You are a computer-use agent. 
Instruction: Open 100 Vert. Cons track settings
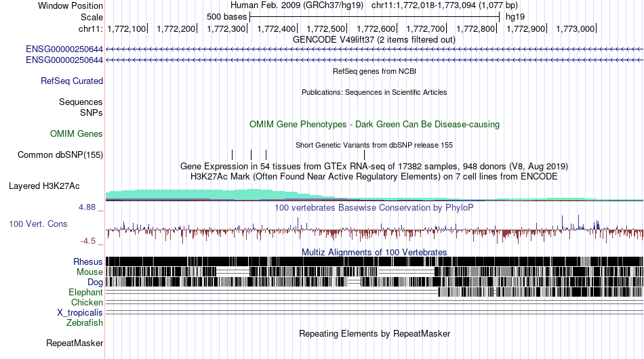coord(38,224)
